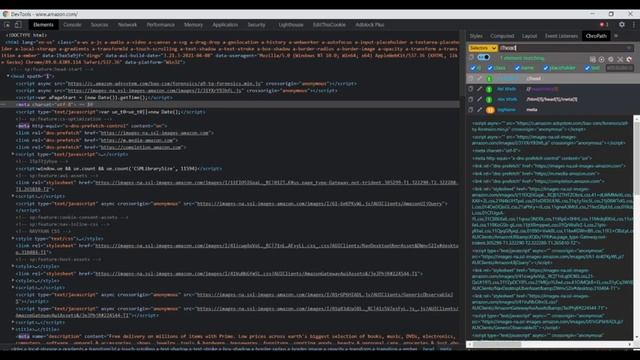Copy the Abs XPath value
Screen dimensions: 640x360
point(471,99)
